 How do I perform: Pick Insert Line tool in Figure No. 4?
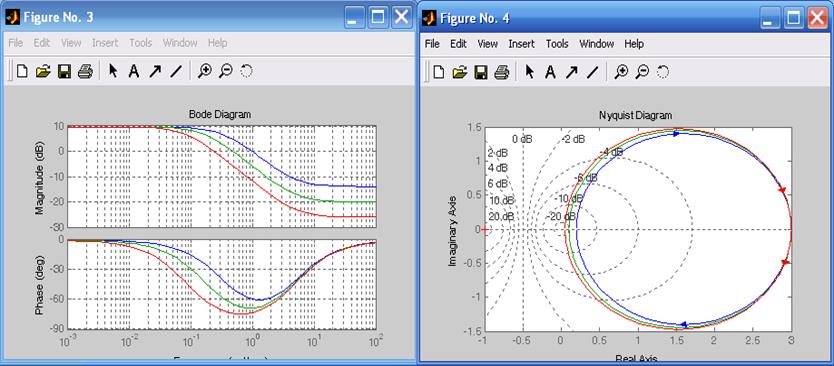click(593, 72)
